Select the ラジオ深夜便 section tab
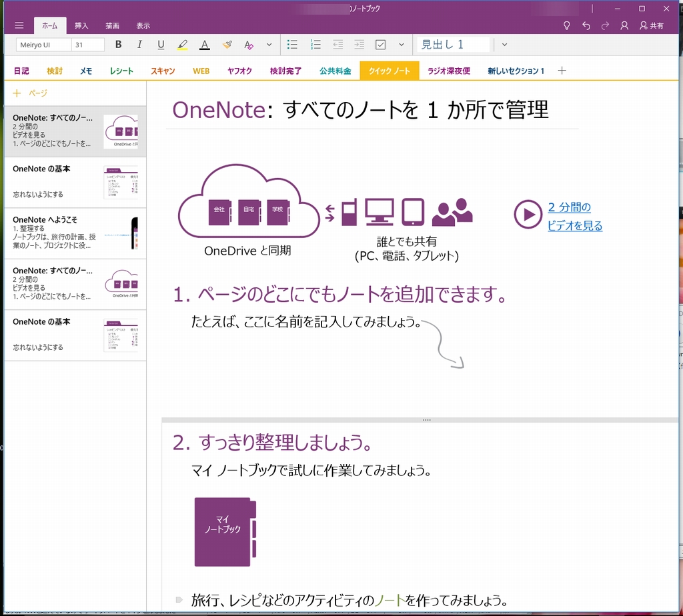Viewport: 683px width, 616px height. tap(449, 71)
